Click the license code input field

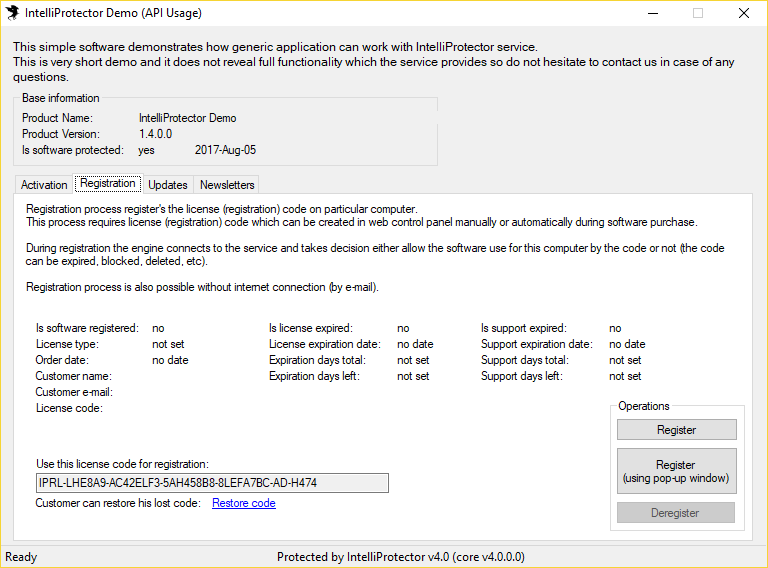pos(212,483)
